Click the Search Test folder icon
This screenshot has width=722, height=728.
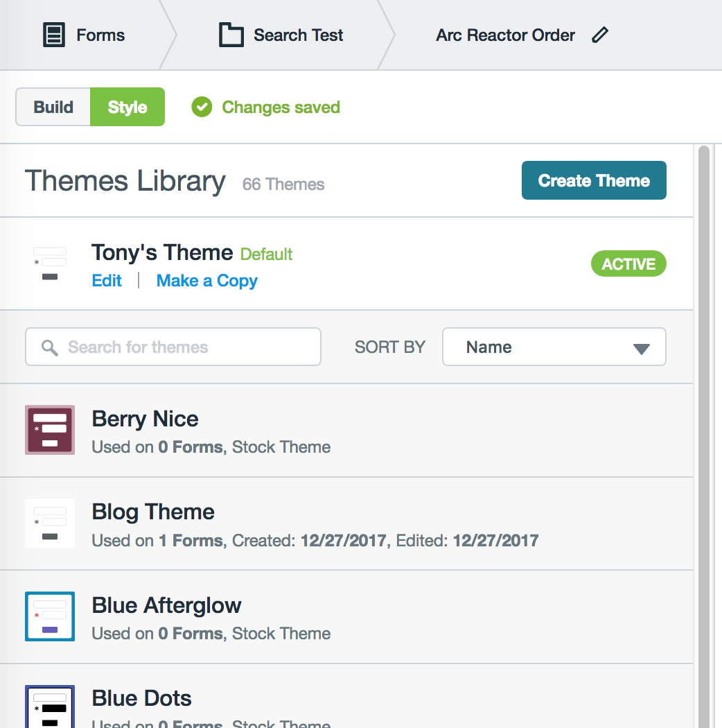(231, 35)
